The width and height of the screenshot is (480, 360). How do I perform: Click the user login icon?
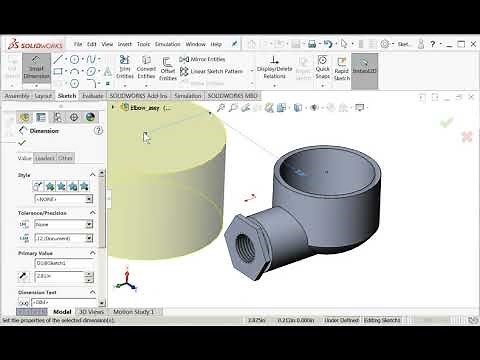tap(421, 44)
